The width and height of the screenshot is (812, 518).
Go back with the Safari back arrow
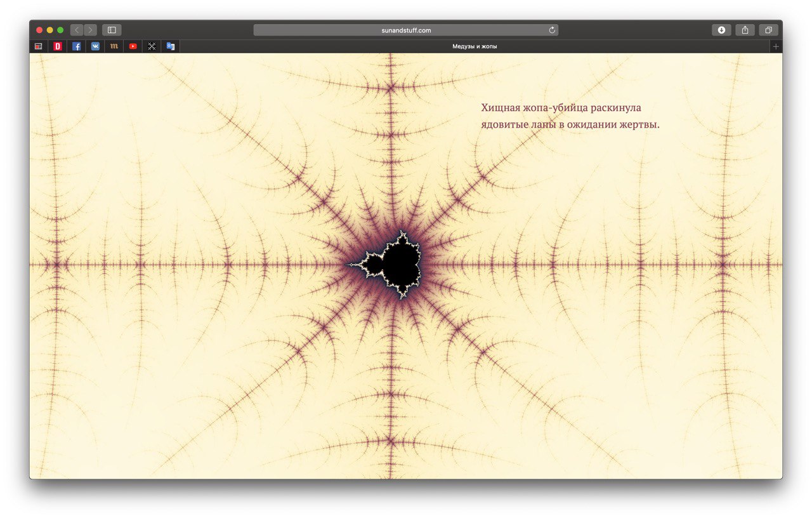[x=77, y=30]
